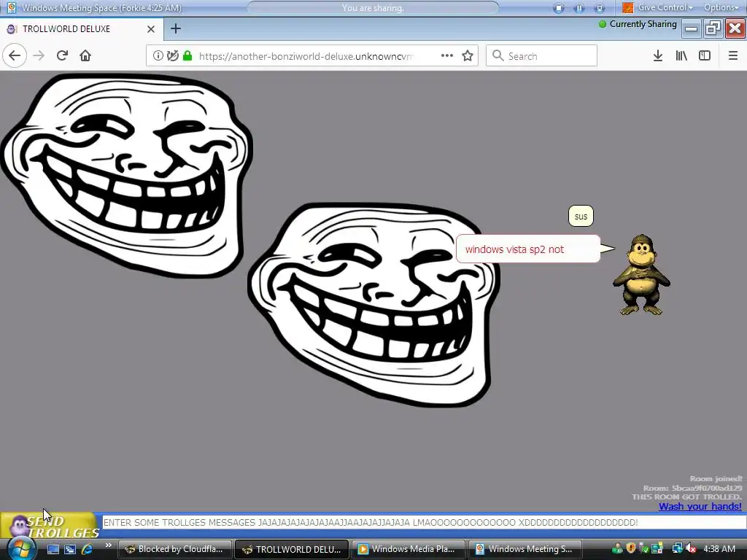Click Switch between windows quick launch icon
Screen dimensions: 747x560
pos(70,549)
